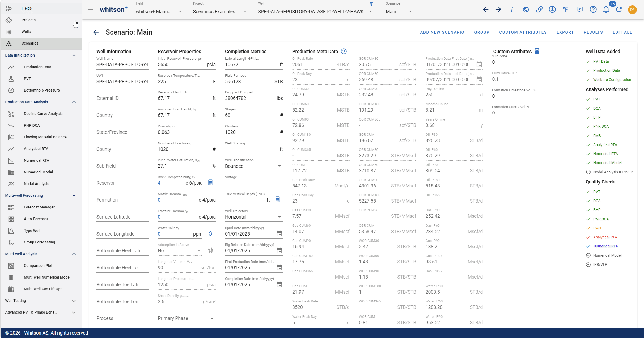Open the Project dropdown Scenarios Examples
This screenshot has height=338, width=644.
(220, 12)
